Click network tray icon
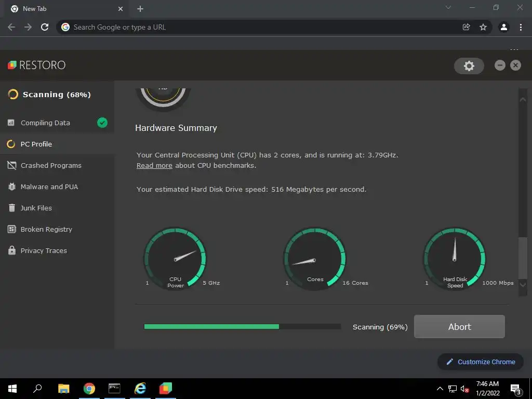This screenshot has height=399, width=532. pyautogui.click(x=453, y=389)
